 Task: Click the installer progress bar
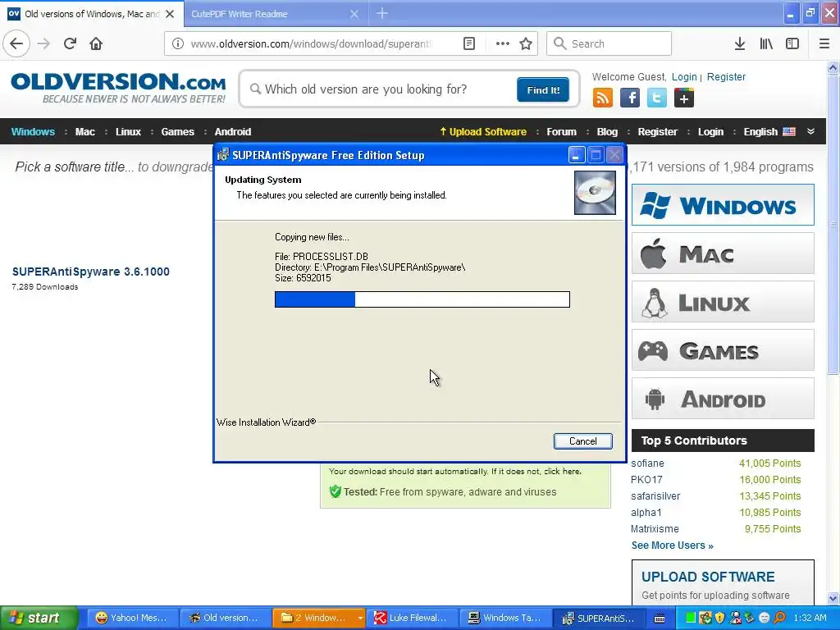click(x=422, y=299)
